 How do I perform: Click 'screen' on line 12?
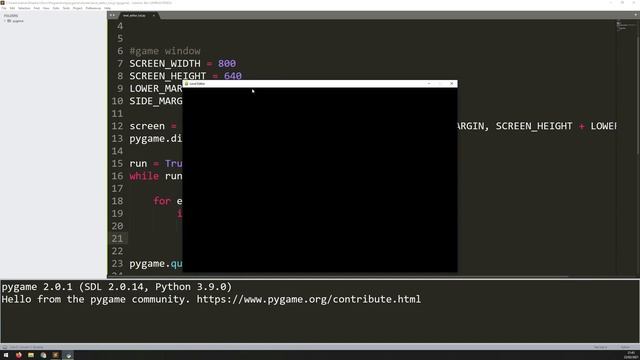coord(147,126)
